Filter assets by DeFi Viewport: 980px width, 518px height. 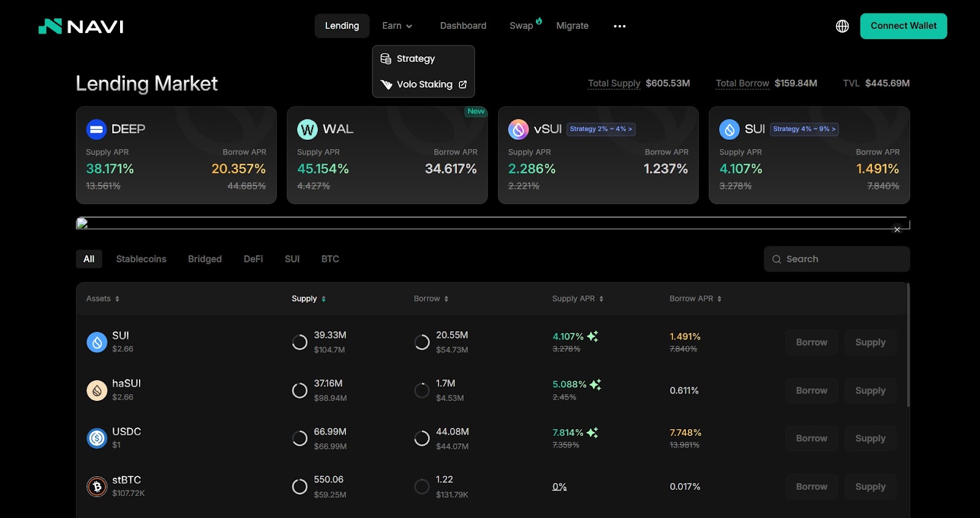point(253,259)
